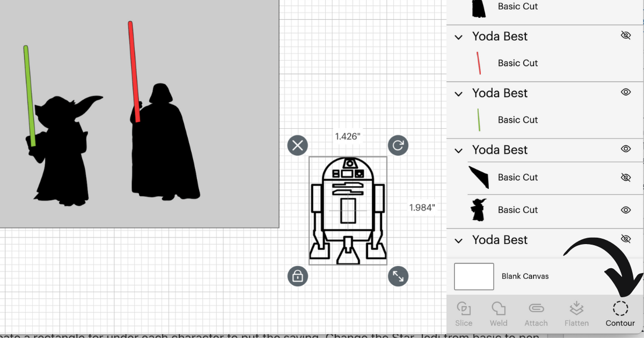Click "Yoda Best" group name above green line layer
The width and height of the screenshot is (644, 338).
[500, 93]
